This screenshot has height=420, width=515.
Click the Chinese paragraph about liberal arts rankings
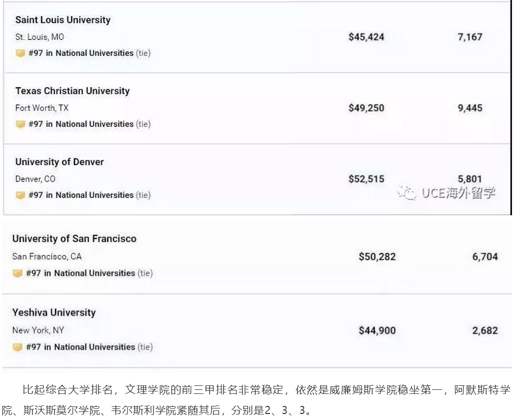coord(257,400)
